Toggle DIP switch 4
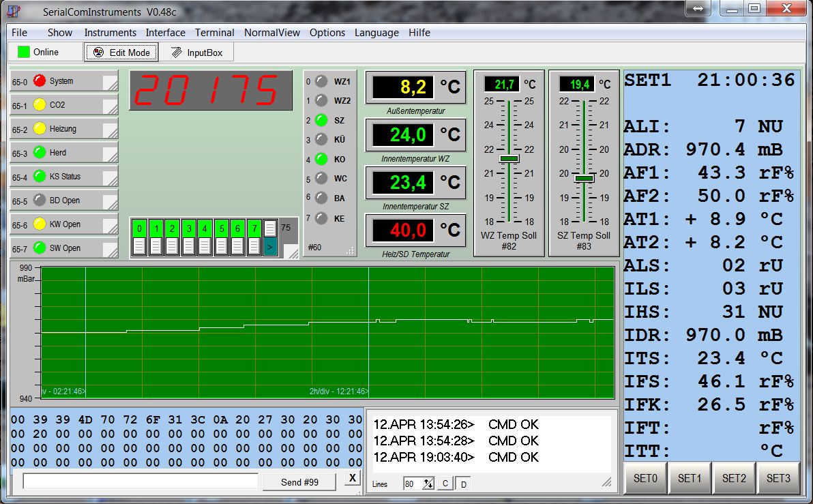Image resolution: width=813 pixels, height=504 pixels. coord(205,238)
